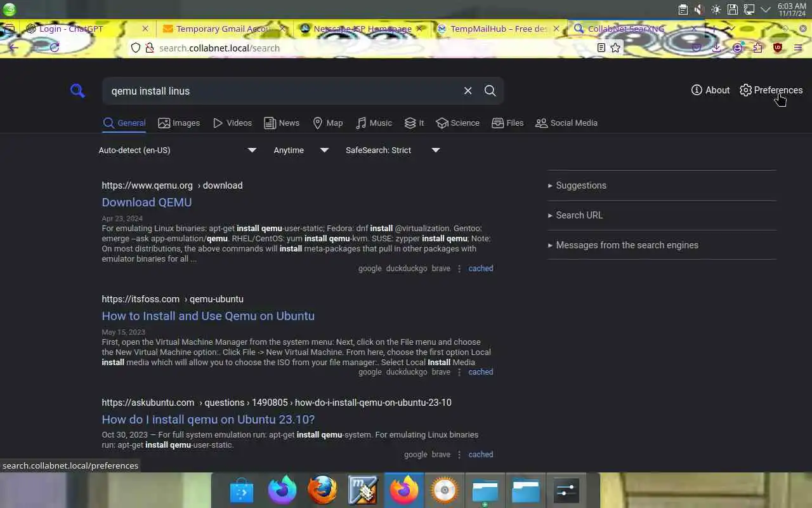Open How to Install and Use Qemu on Ubuntu
The width and height of the screenshot is (812, 508).
[x=208, y=316]
